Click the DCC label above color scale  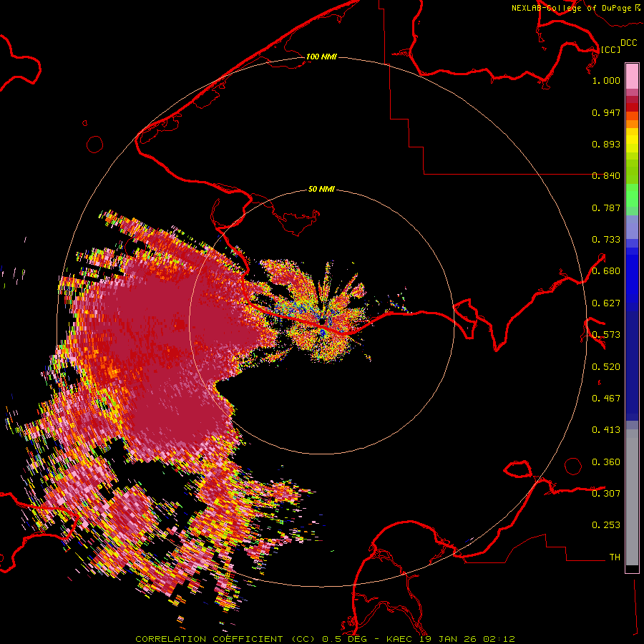[x=628, y=43]
